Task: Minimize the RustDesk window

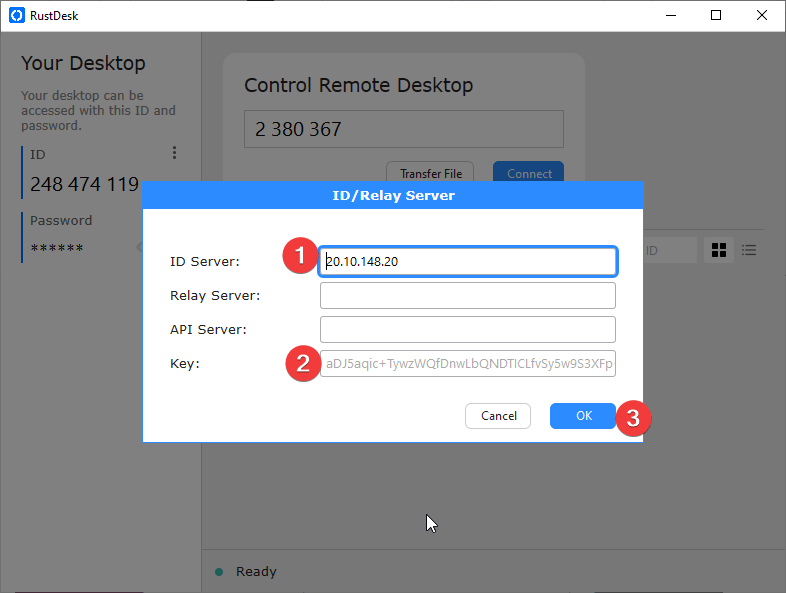Action: click(671, 15)
